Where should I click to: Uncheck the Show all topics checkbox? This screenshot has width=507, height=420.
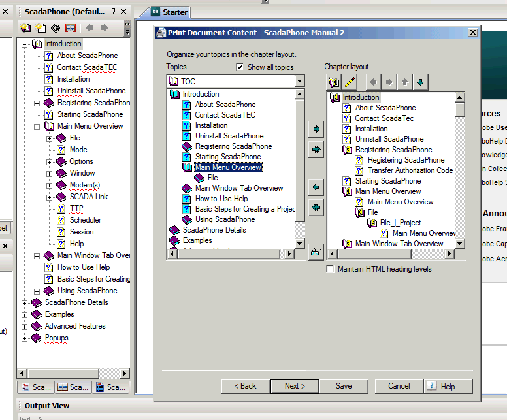click(240, 67)
